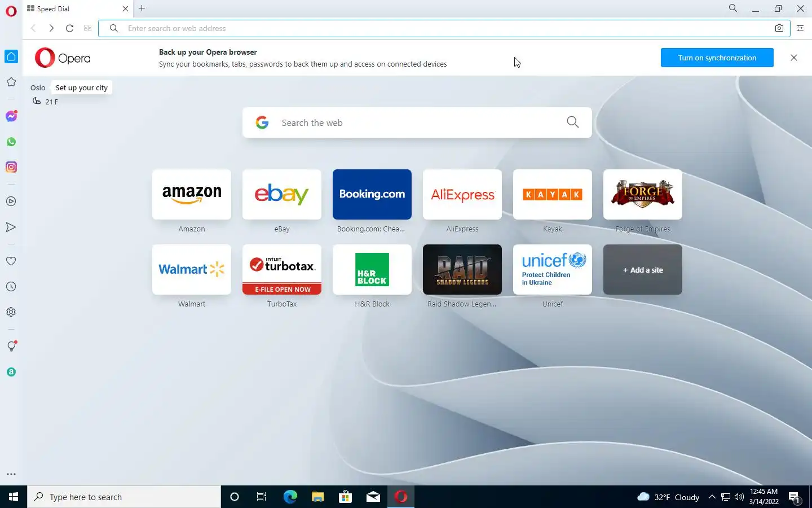Go back to previous page
The width and height of the screenshot is (812, 508).
(x=33, y=28)
